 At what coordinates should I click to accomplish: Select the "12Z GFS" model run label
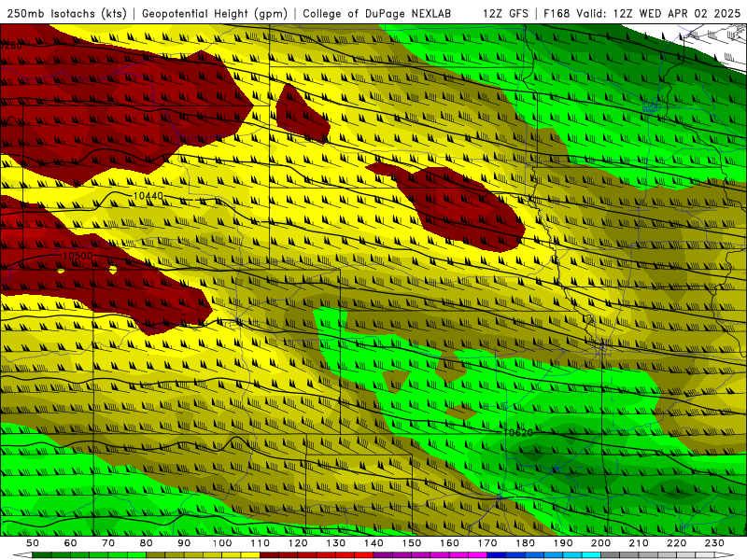[505, 13]
